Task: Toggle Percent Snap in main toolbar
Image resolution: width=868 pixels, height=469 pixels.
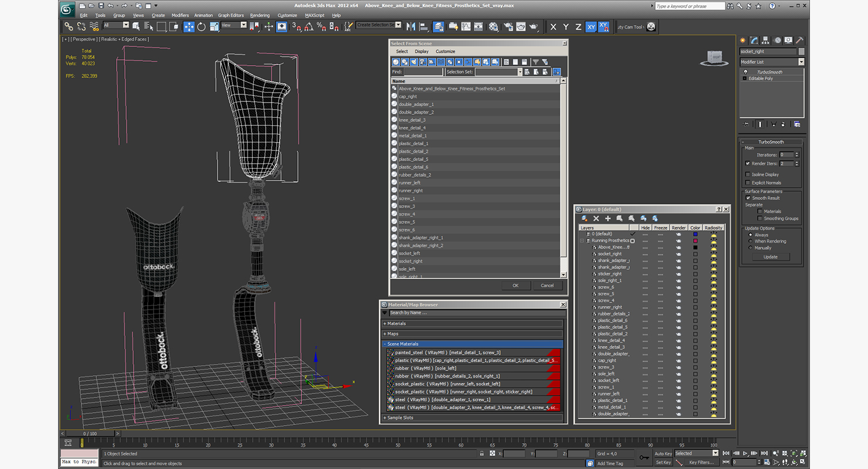Action: coord(321,26)
